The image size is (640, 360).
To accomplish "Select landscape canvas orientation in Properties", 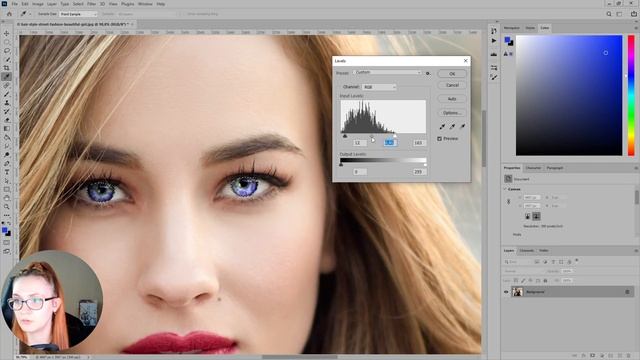I will click(536, 216).
